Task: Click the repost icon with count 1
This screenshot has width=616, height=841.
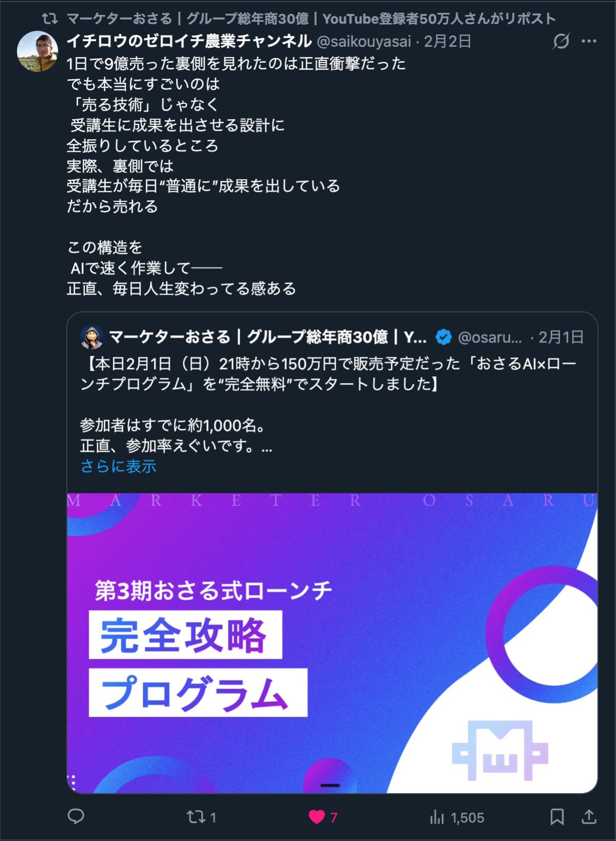Action: point(201,817)
